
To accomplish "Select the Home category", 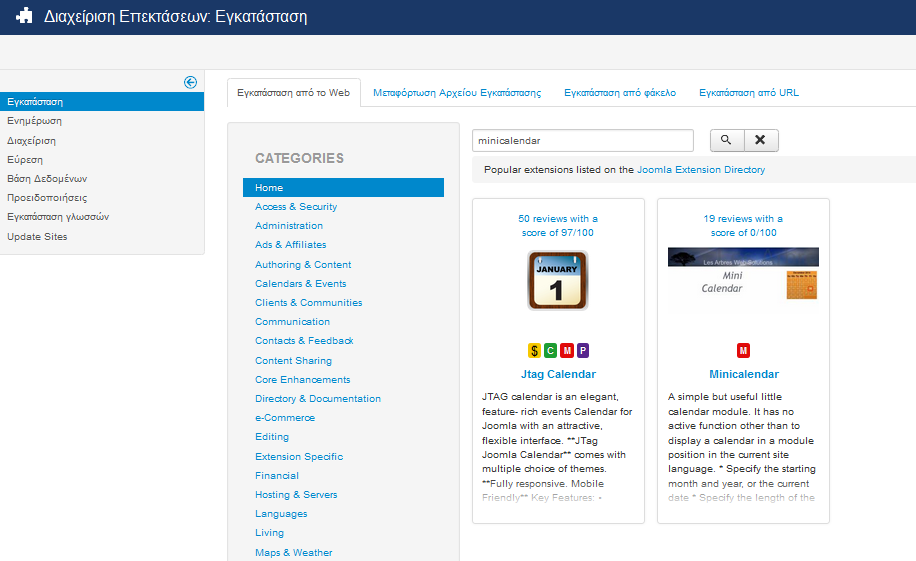I will click(343, 188).
